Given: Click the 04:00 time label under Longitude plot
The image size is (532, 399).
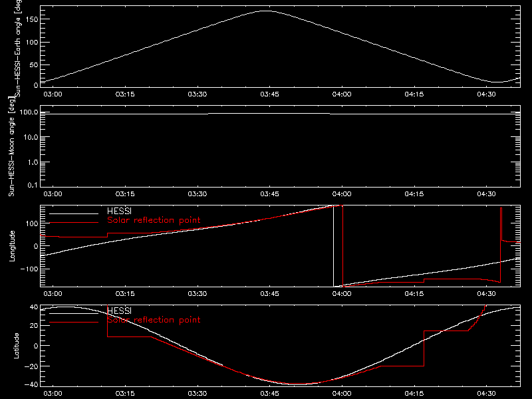Looking at the screenshot, I should pos(342,294).
